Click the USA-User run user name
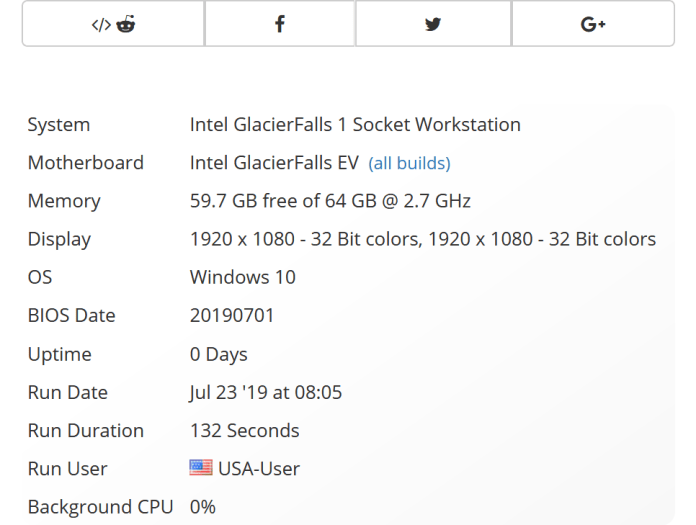The height and width of the screenshot is (525, 696). coord(258,468)
